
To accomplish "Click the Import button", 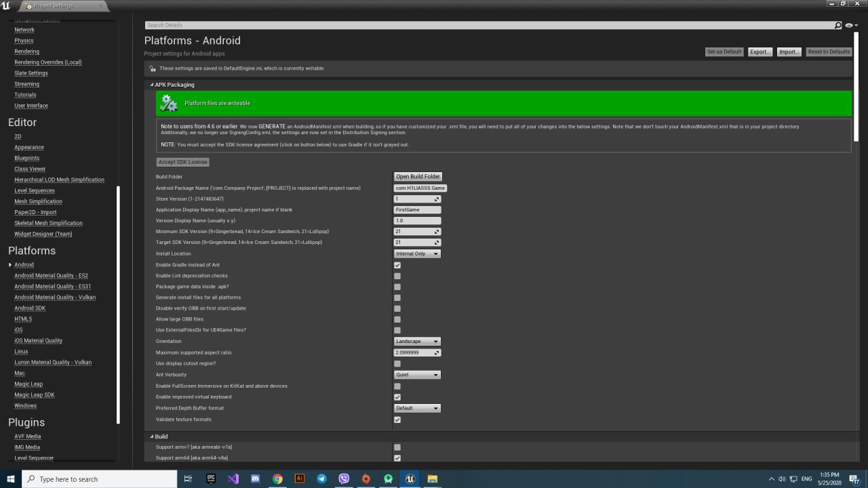I will (789, 52).
